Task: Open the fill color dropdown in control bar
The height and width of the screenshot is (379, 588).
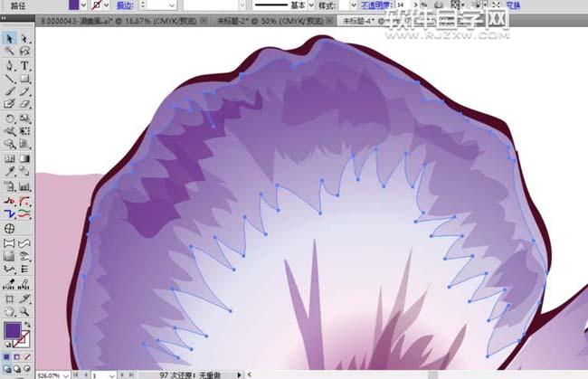Action: pos(83,5)
